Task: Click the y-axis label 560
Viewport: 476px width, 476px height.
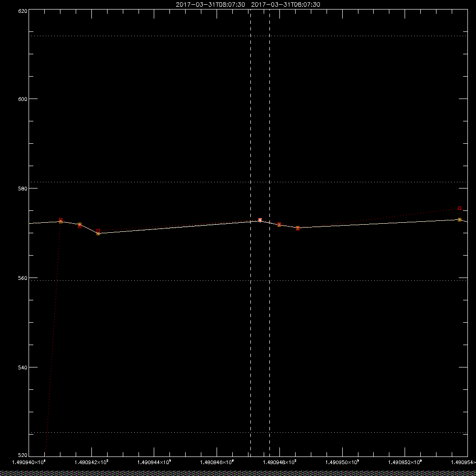Action: click(23, 278)
